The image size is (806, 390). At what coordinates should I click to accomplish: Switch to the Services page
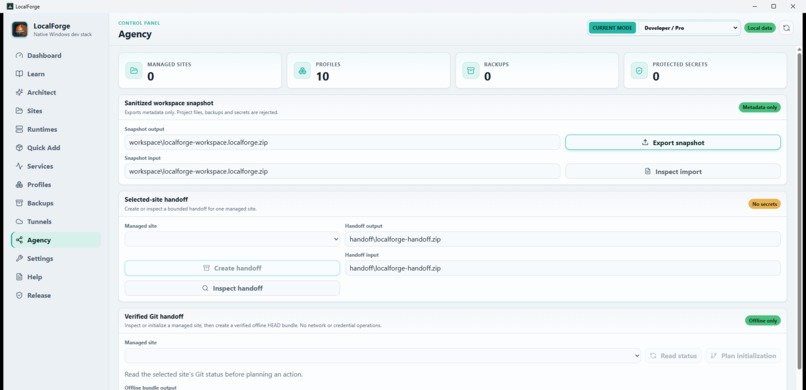(56, 166)
